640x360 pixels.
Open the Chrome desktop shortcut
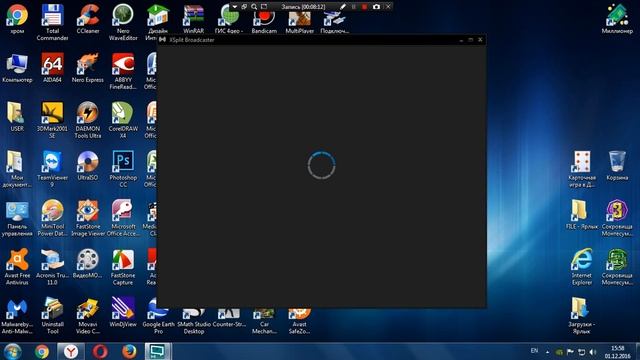point(17,19)
